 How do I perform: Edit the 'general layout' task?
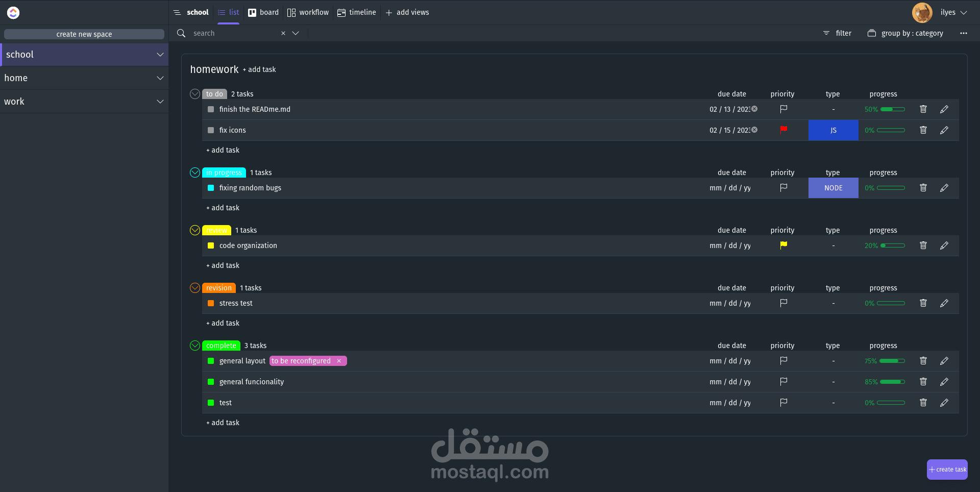[x=944, y=361]
